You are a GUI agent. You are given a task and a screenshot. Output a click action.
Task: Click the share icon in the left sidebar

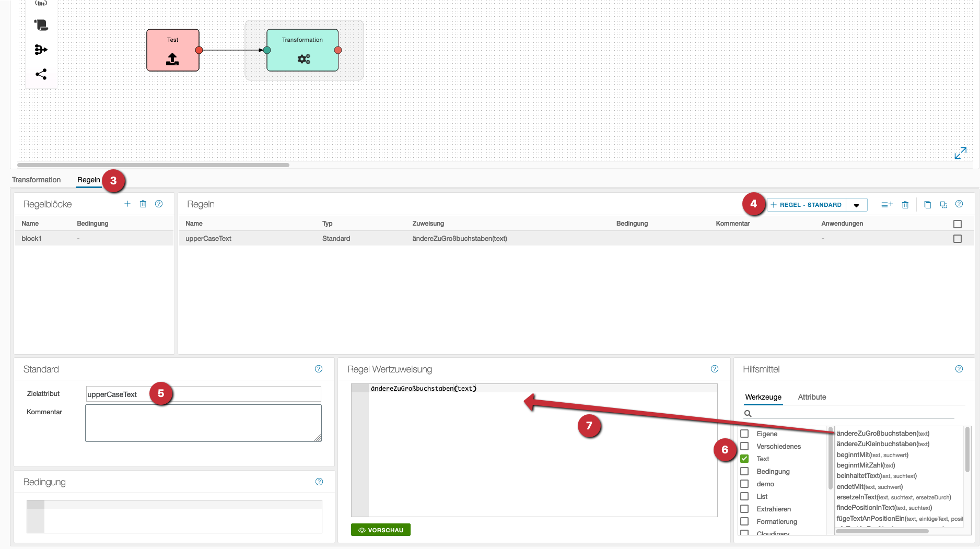click(41, 74)
